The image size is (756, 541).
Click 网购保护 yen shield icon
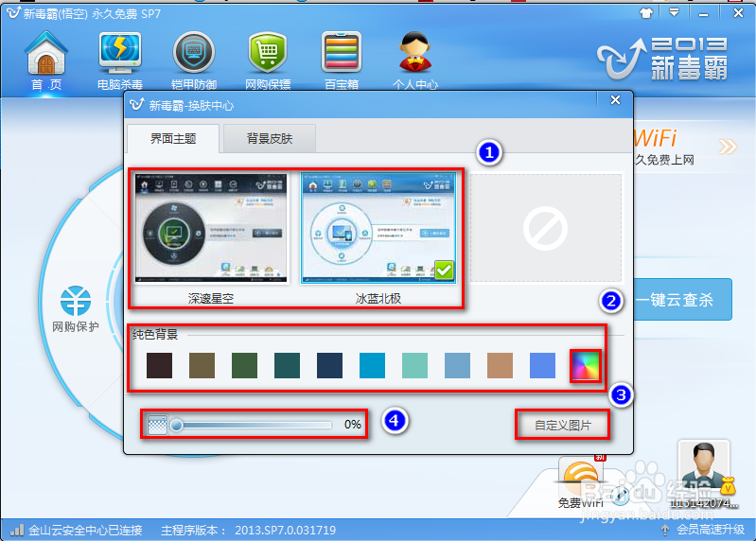[x=76, y=301]
